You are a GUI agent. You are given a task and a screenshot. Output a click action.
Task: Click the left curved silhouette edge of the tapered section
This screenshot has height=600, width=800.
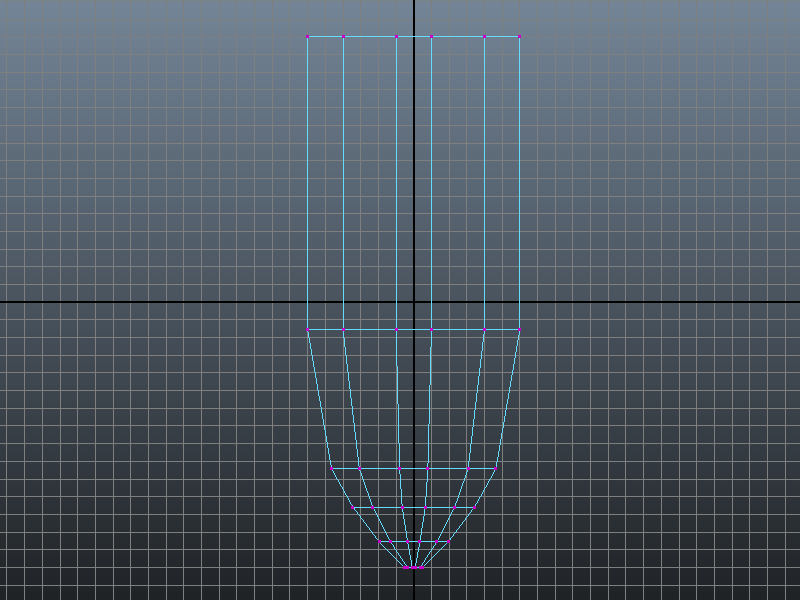point(318,400)
